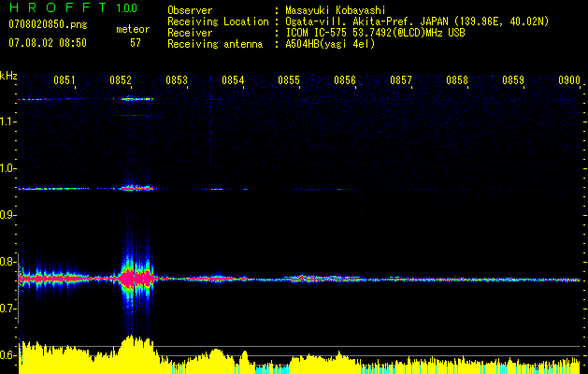The width and height of the screenshot is (588, 374).
Task: Click the ICOM IC-575 receiver description
Action: 375,33
